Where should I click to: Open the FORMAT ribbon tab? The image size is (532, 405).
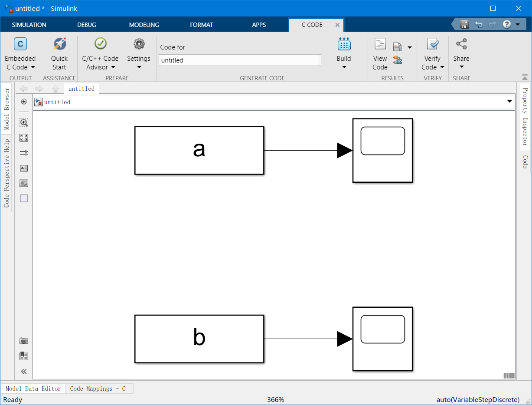[x=201, y=25]
